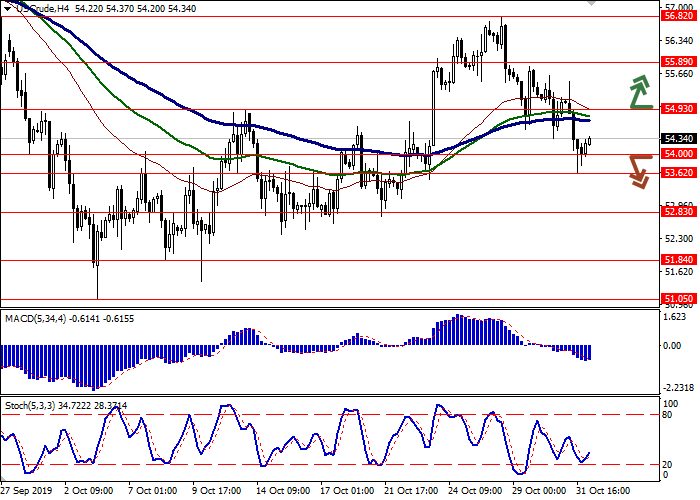Click the 51.840 support level label
Image resolution: width=700 pixels, height=500 pixels.
(677, 260)
